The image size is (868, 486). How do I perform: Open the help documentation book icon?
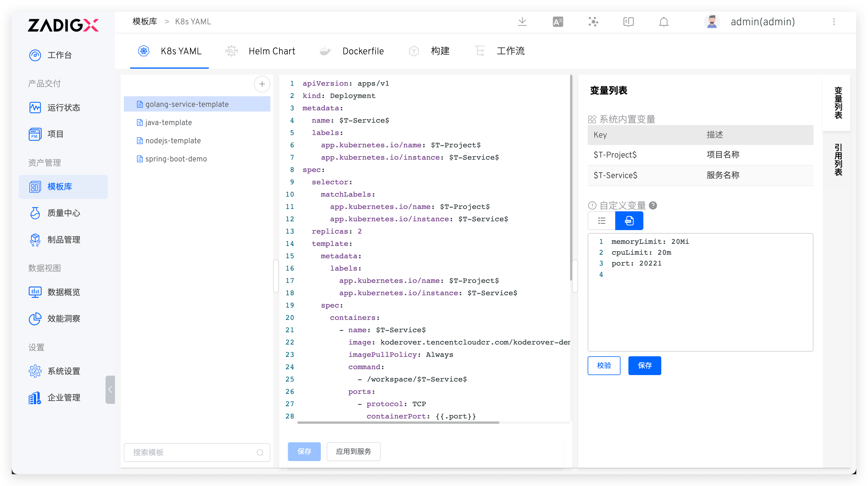click(628, 22)
